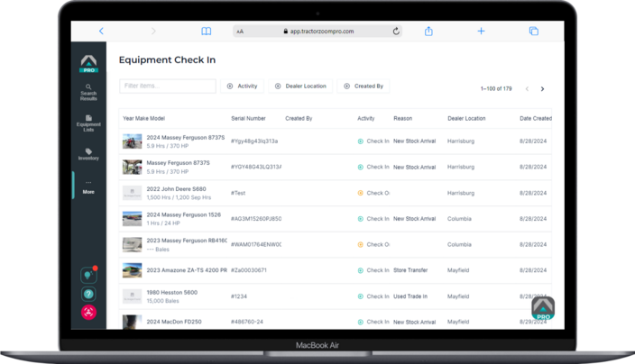
Task: Click the Check In status icon in the Hesston row
Action: pos(361,296)
